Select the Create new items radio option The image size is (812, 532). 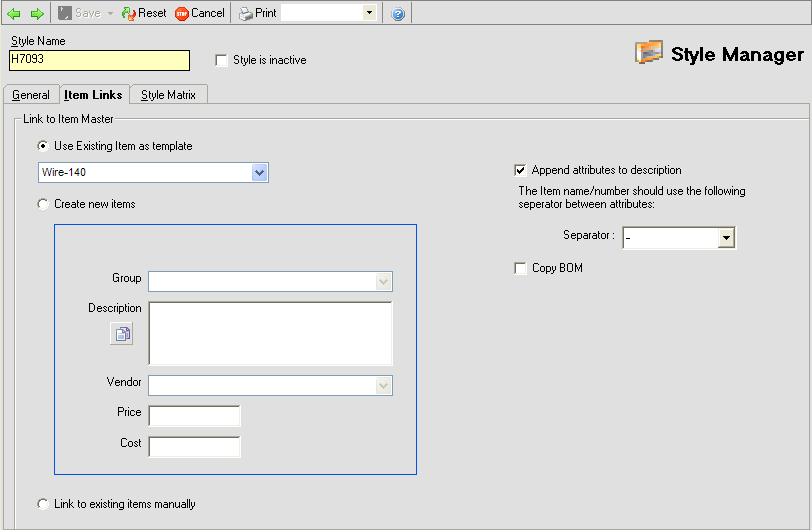[x=42, y=204]
